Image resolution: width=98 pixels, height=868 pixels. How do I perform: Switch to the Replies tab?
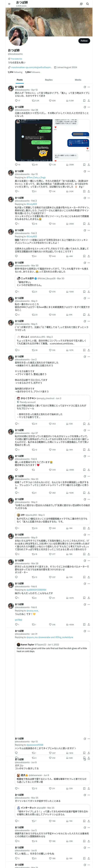tap(49, 80)
